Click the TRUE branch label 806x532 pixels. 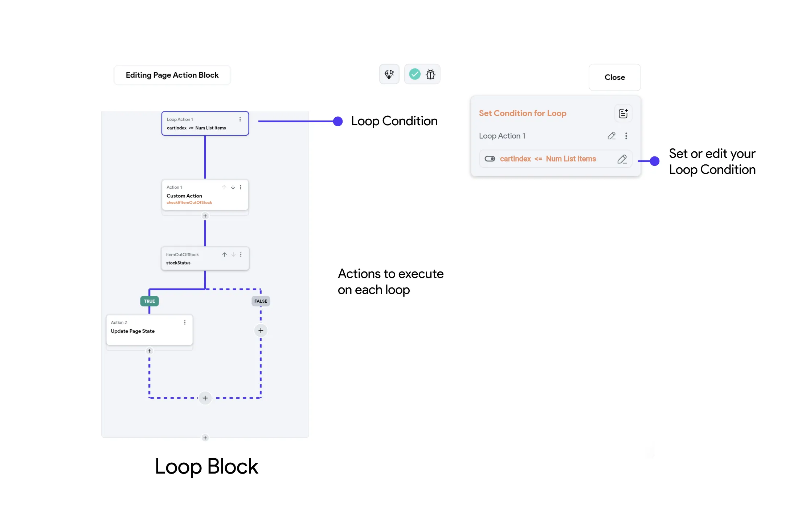pos(149,301)
